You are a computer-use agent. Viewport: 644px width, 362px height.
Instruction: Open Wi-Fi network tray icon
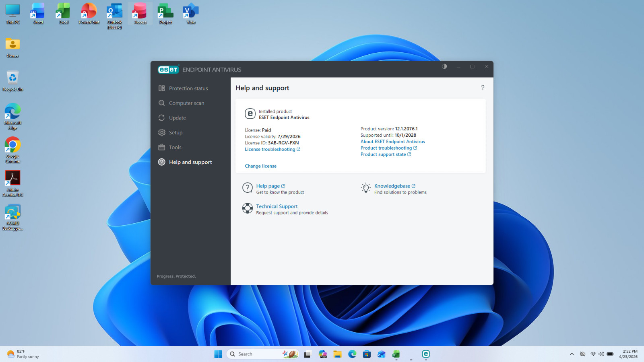[x=593, y=354]
